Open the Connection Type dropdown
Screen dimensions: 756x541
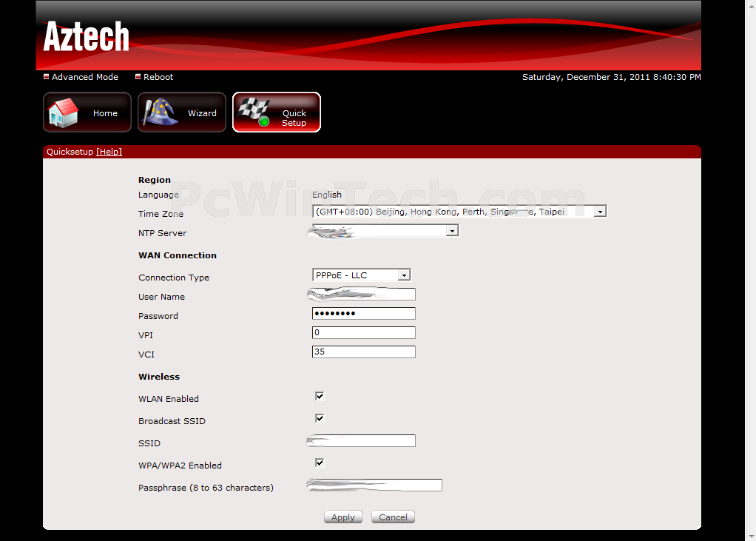click(x=361, y=275)
